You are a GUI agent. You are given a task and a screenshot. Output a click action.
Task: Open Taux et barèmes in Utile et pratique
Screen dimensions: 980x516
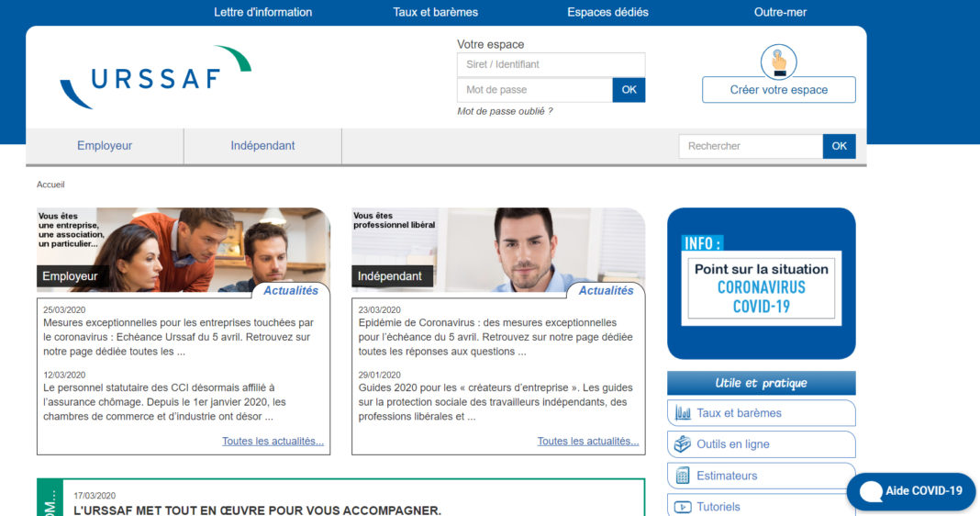[x=762, y=413]
